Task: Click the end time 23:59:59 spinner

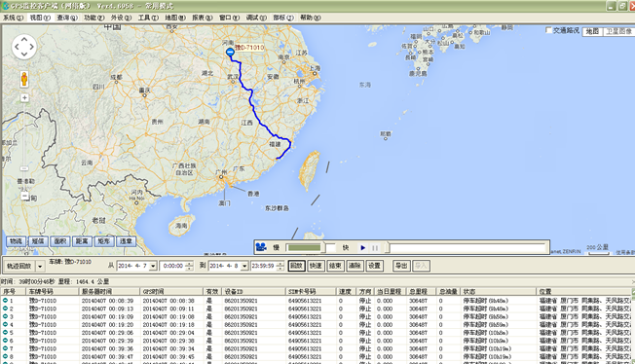Action: [280, 266]
